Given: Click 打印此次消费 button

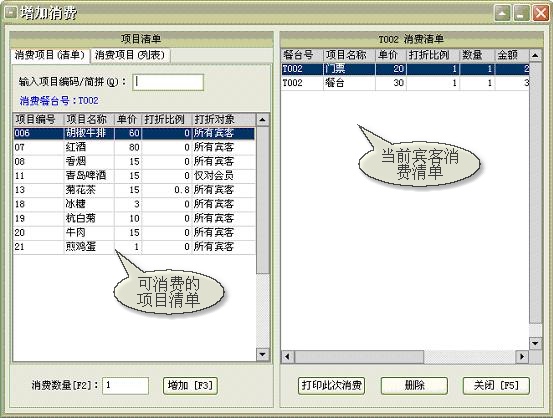Looking at the screenshot, I should [x=332, y=386].
